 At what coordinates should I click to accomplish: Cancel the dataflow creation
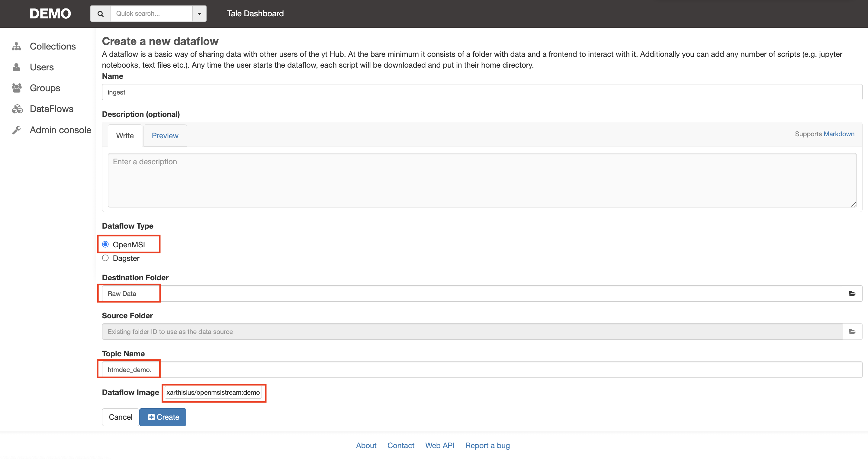(x=120, y=417)
